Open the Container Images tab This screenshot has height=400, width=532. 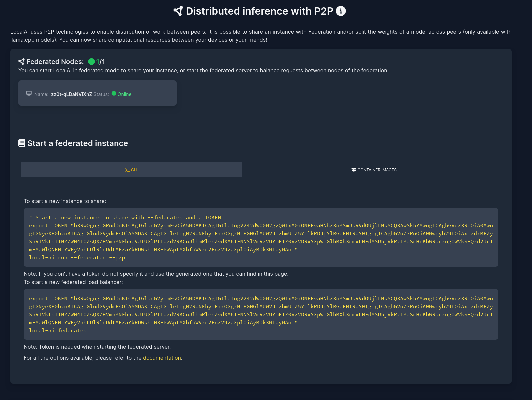[374, 170]
